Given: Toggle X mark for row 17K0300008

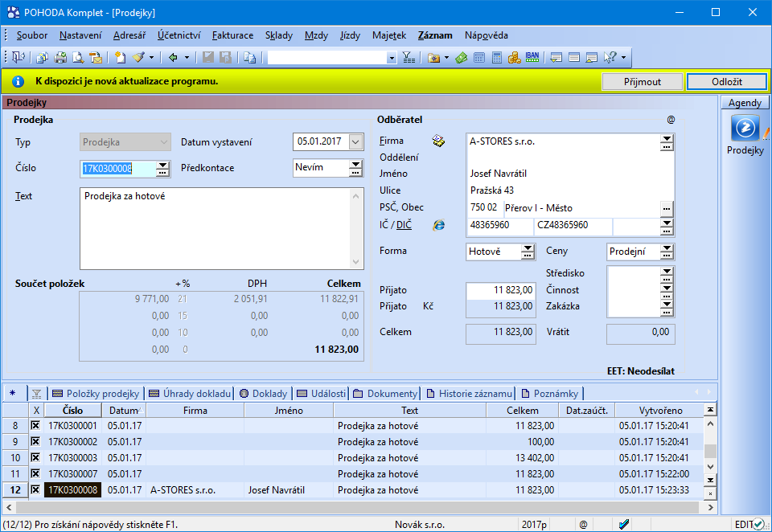Looking at the screenshot, I should coord(35,489).
